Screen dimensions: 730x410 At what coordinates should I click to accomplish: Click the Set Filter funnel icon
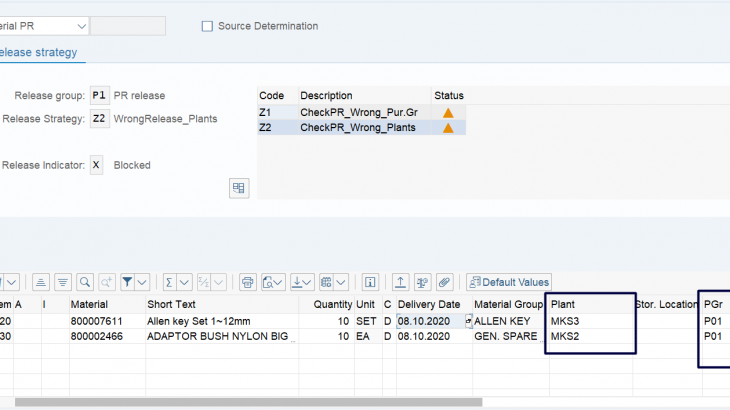pyautogui.click(x=127, y=282)
